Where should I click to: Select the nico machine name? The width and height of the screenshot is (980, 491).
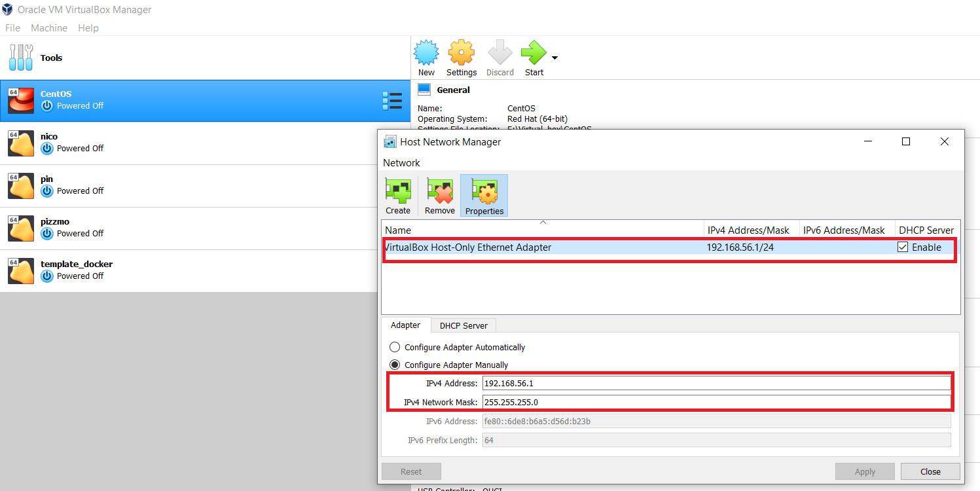point(49,136)
